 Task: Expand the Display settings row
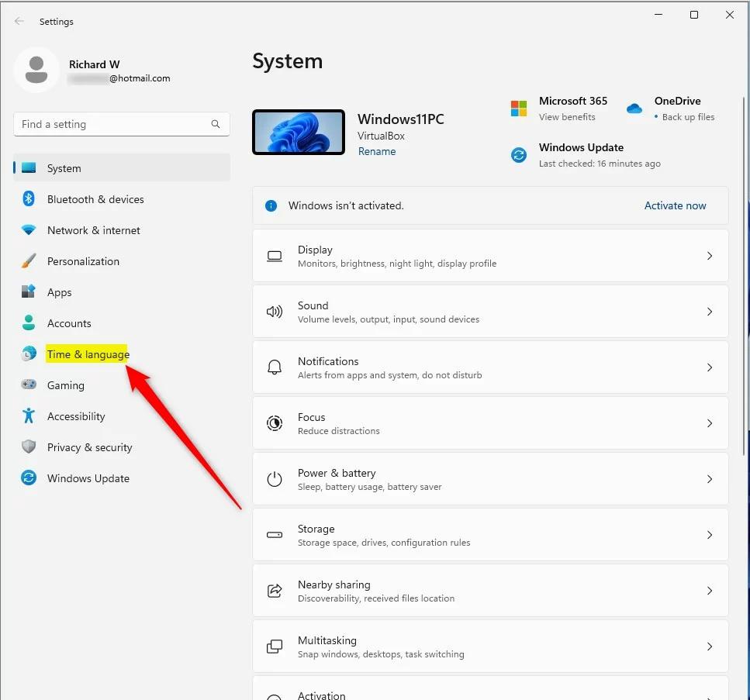(x=710, y=256)
